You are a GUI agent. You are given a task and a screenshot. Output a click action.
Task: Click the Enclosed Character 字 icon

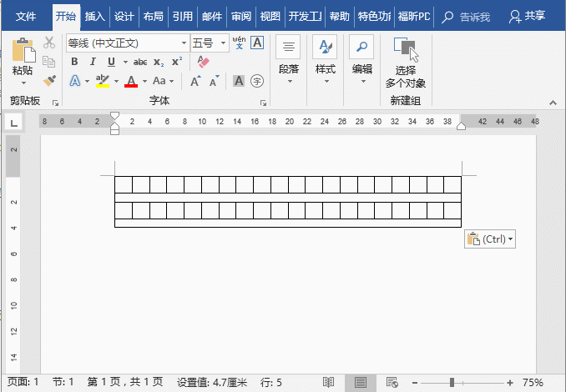(x=257, y=81)
